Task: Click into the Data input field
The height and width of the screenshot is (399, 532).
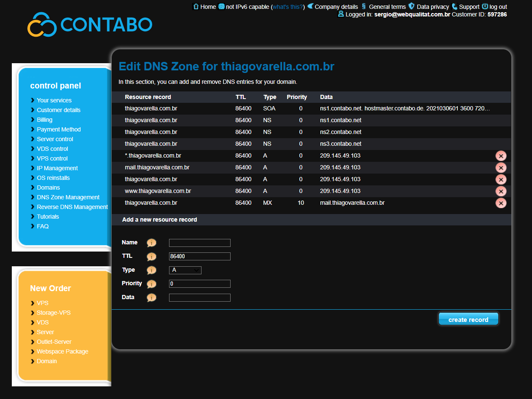Action: 199,298
